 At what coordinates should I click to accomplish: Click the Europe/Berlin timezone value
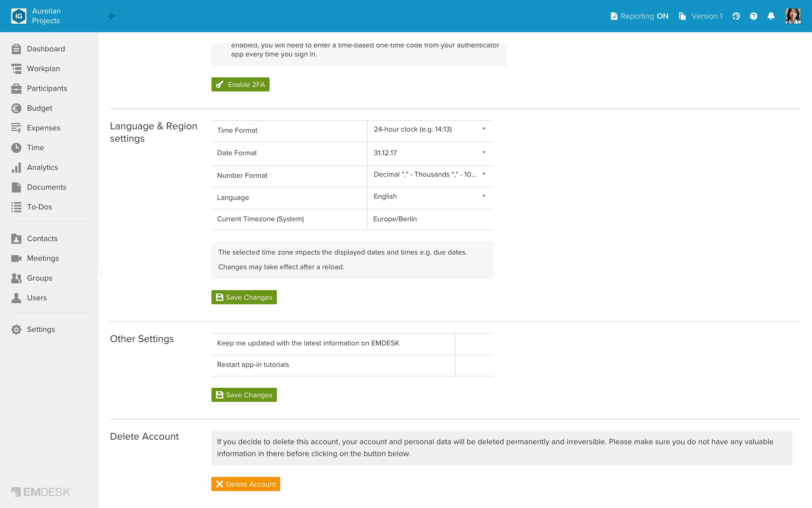(395, 219)
